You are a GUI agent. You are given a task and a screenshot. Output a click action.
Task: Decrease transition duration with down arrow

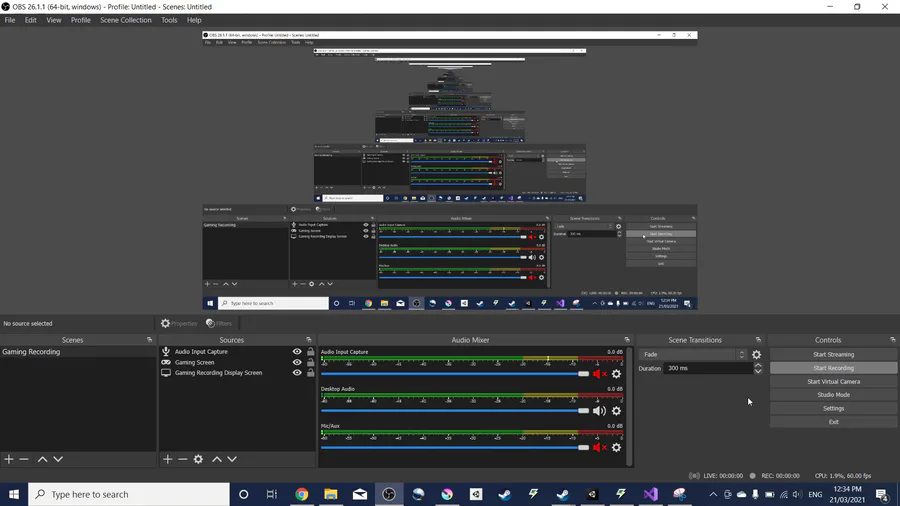(x=758, y=371)
